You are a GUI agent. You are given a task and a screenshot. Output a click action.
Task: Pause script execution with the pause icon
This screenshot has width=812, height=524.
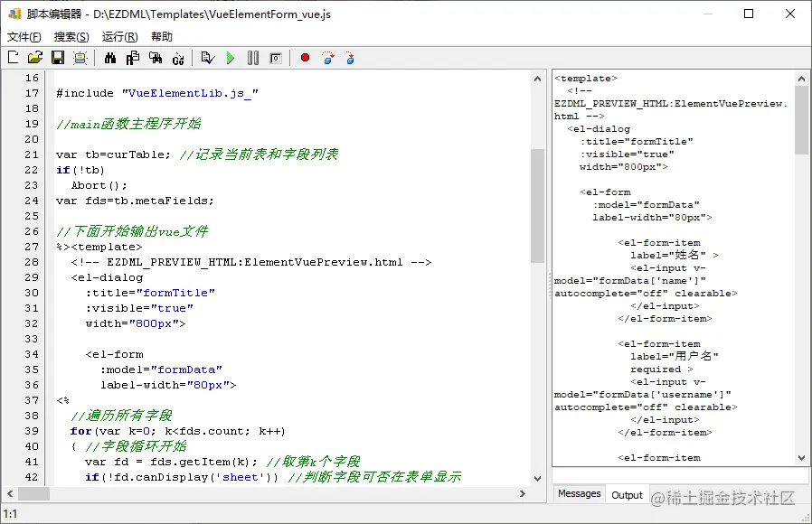coord(252,58)
